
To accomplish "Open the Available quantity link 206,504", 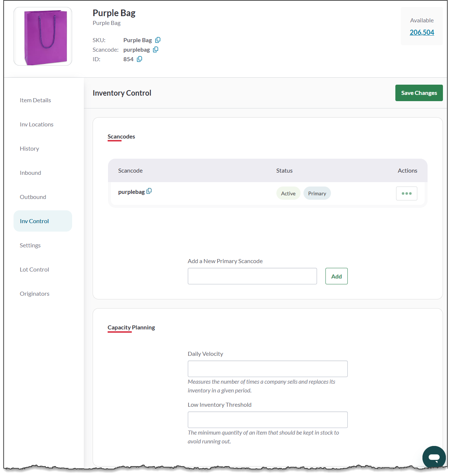I will point(422,32).
